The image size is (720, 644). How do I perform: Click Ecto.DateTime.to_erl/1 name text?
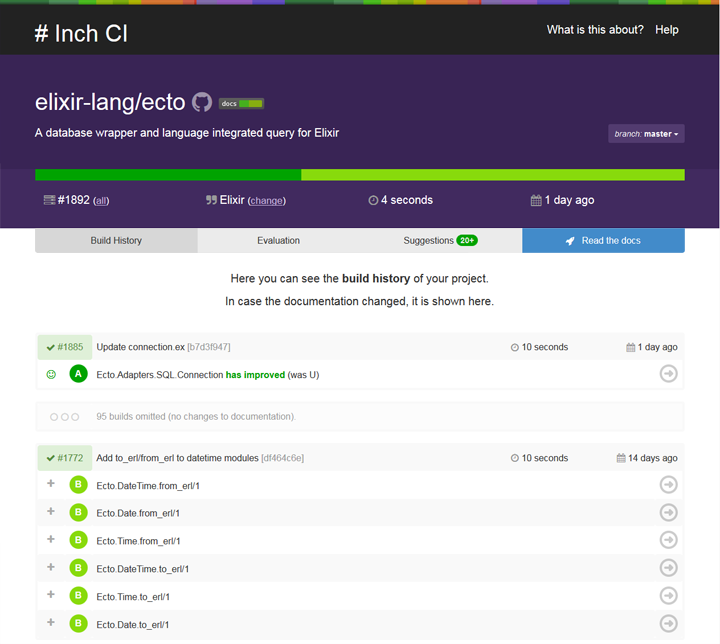143,569
